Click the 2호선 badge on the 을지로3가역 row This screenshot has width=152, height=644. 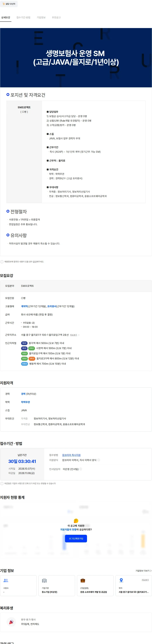pyautogui.click(x=24, y=358)
